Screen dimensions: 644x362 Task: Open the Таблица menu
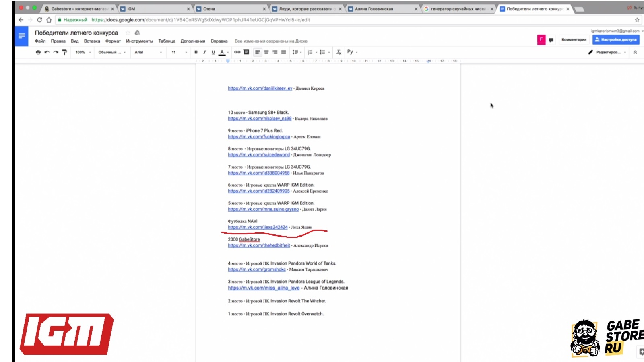(x=167, y=41)
